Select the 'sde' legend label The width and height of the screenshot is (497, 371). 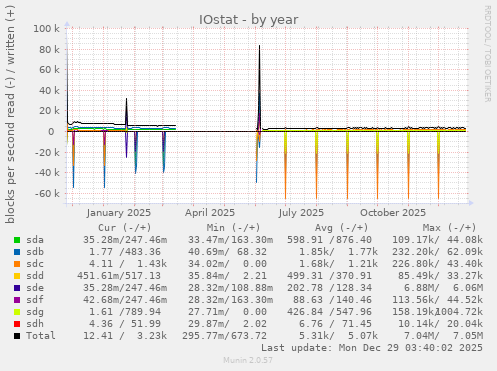pyautogui.click(x=35, y=288)
